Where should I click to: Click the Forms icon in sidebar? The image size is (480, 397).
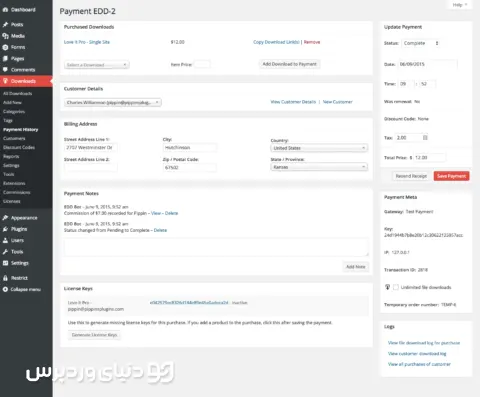point(5,47)
